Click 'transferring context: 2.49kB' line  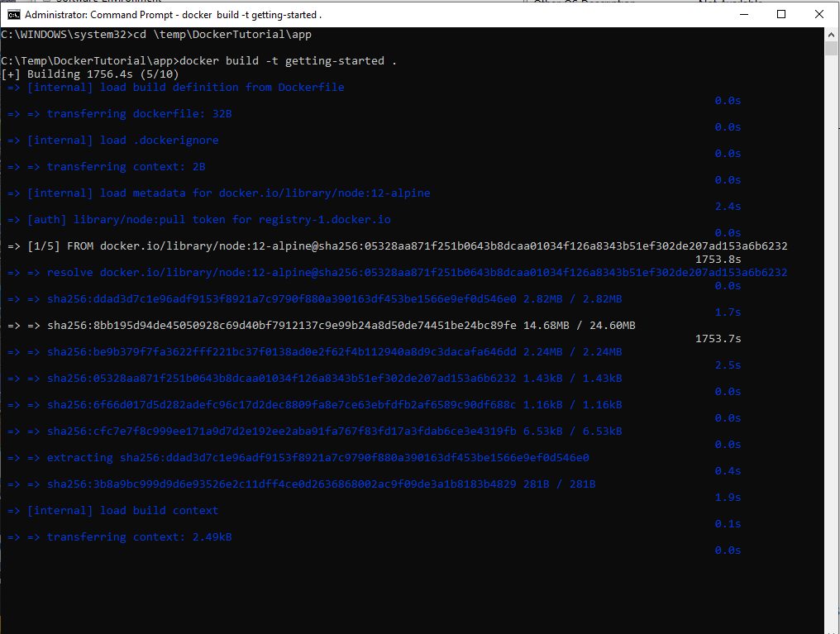[x=119, y=537]
